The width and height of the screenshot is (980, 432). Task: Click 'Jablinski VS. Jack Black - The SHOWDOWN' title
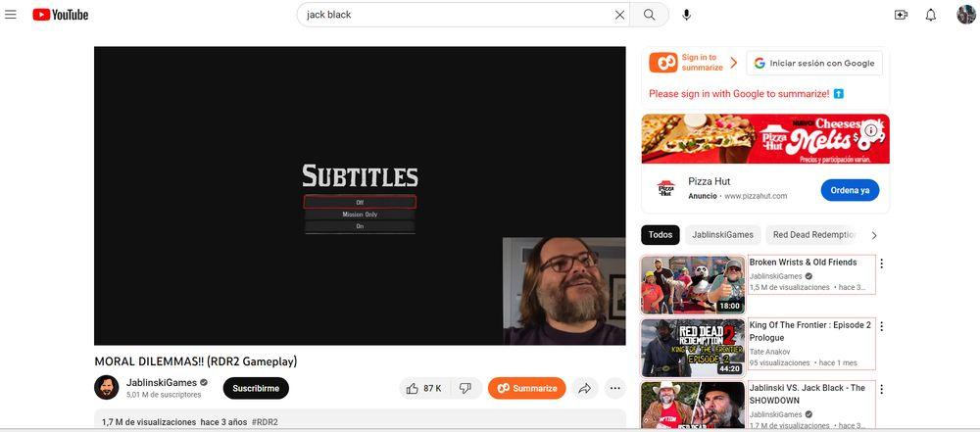(808, 394)
